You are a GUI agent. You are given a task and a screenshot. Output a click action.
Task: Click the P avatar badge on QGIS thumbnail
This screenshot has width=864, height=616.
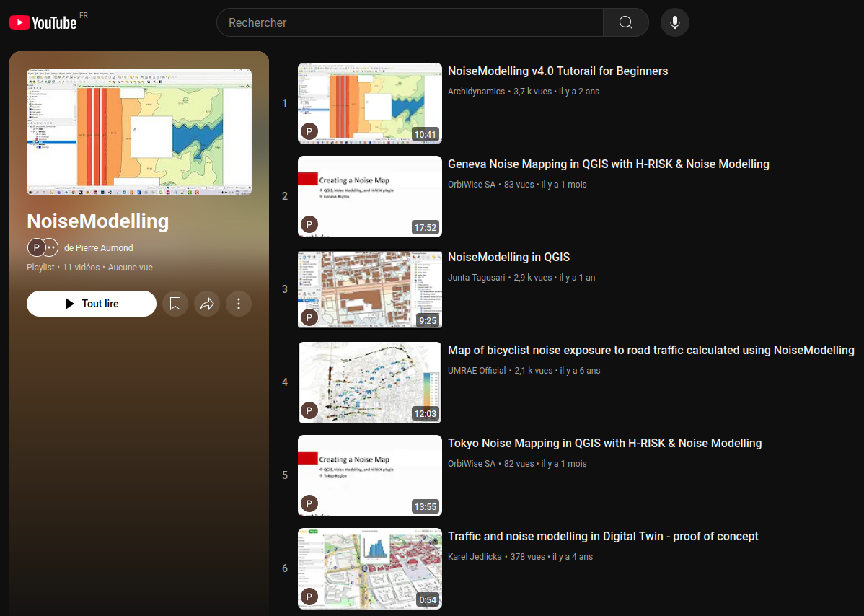[309, 317]
